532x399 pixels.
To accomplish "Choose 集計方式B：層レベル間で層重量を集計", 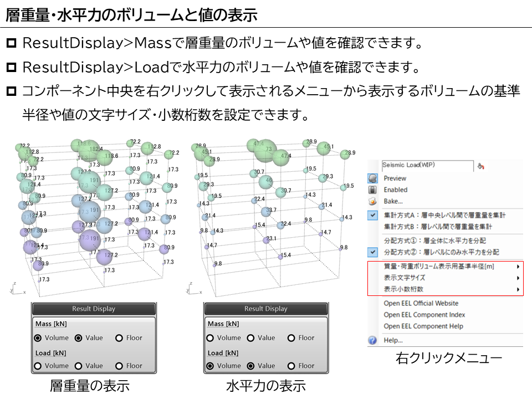I will 438,227.
